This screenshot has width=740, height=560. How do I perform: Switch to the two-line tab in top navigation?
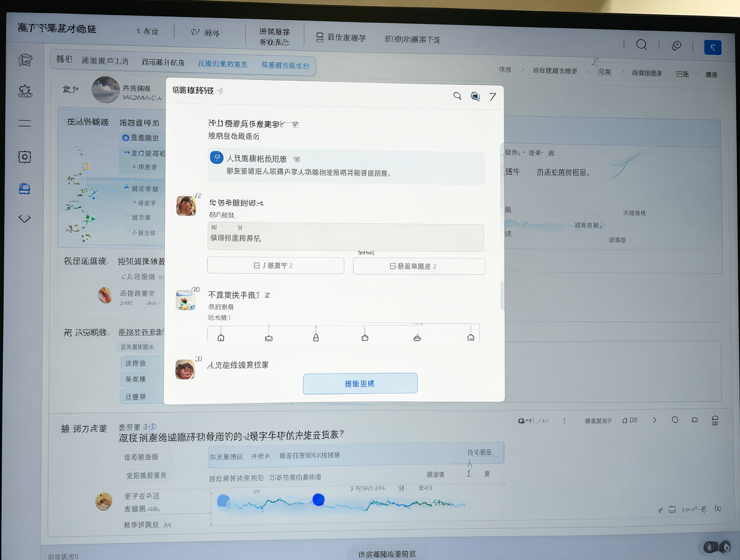[274, 36]
